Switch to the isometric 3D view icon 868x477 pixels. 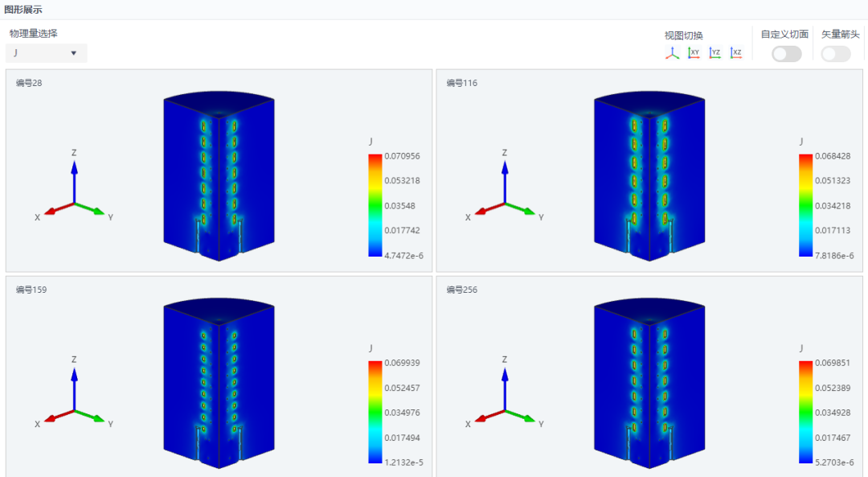(672, 53)
